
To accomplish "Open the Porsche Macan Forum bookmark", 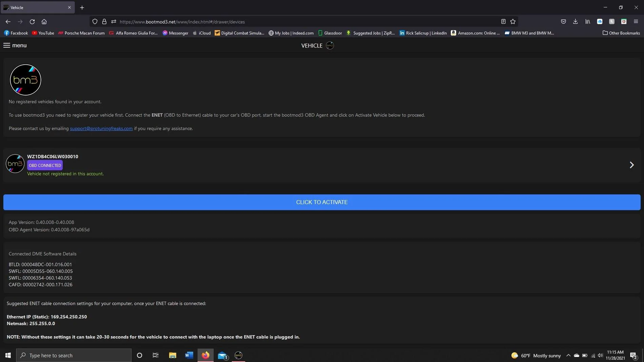I will click(81, 33).
